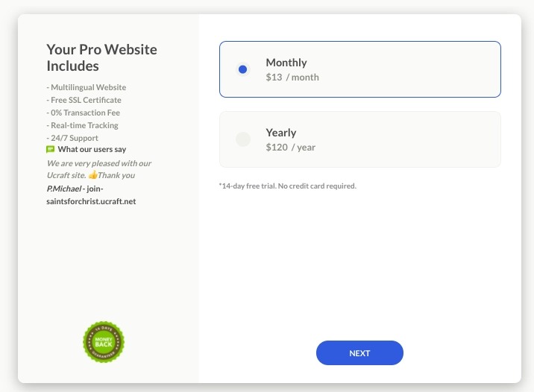This screenshot has height=392, width=534.
Task: Click the Multilingual Website feature
Action: pos(87,87)
